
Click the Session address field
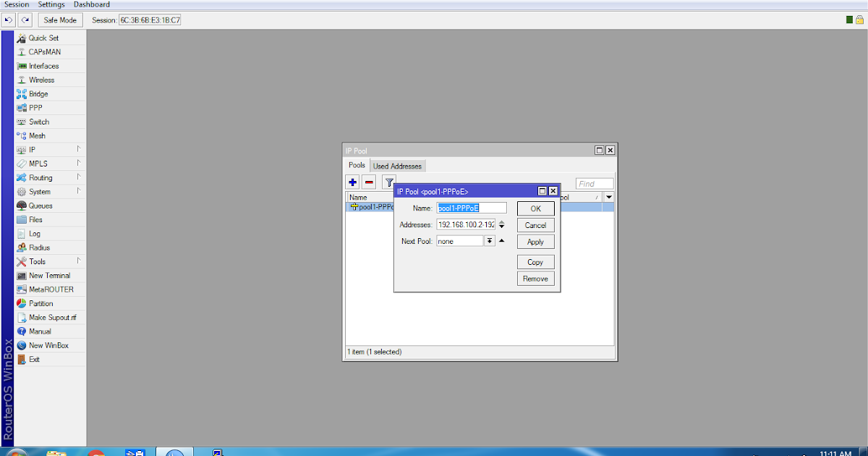click(x=150, y=20)
